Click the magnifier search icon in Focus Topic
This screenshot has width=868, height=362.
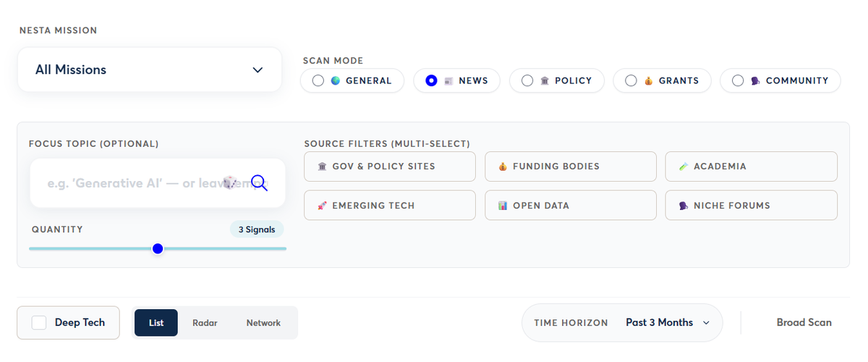(x=260, y=183)
